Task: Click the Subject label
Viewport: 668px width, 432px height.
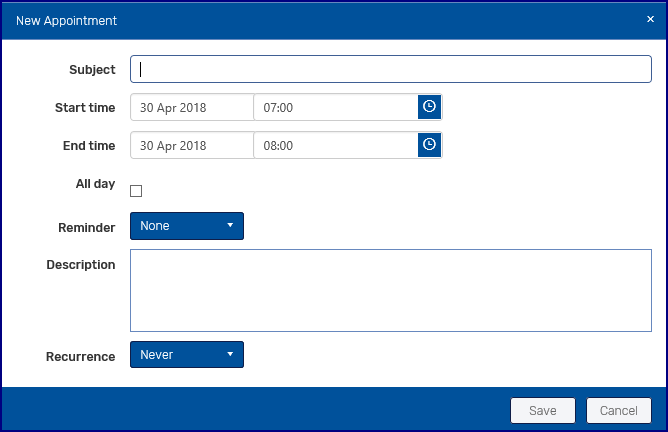Action: point(92,69)
